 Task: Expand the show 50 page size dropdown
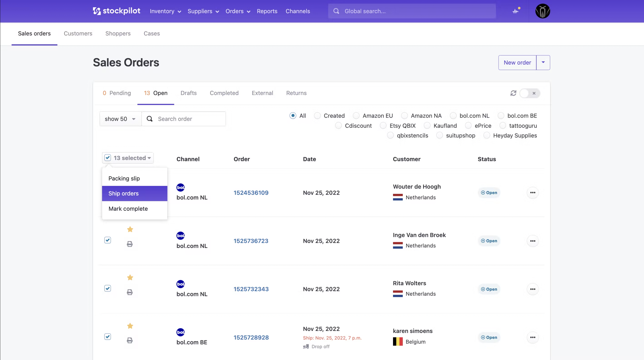(x=120, y=119)
